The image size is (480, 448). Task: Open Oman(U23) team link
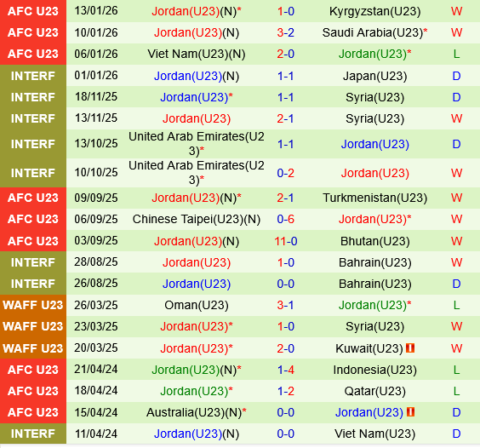197,305
